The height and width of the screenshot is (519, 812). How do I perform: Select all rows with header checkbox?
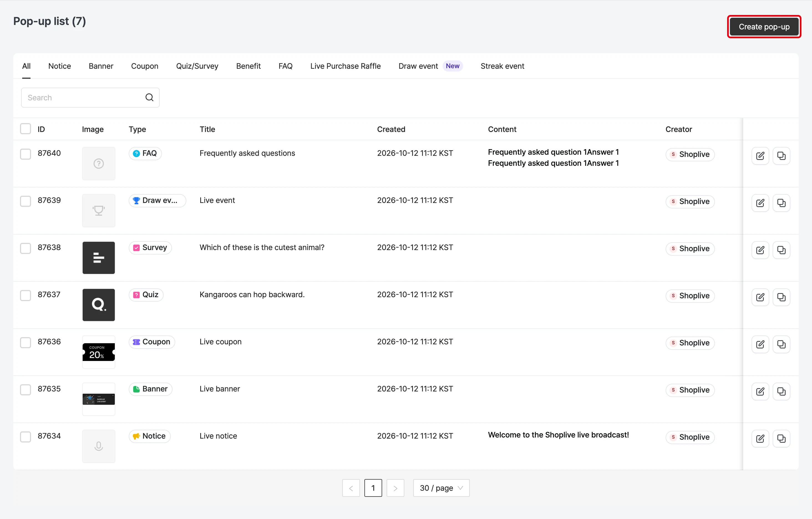pyautogui.click(x=26, y=129)
